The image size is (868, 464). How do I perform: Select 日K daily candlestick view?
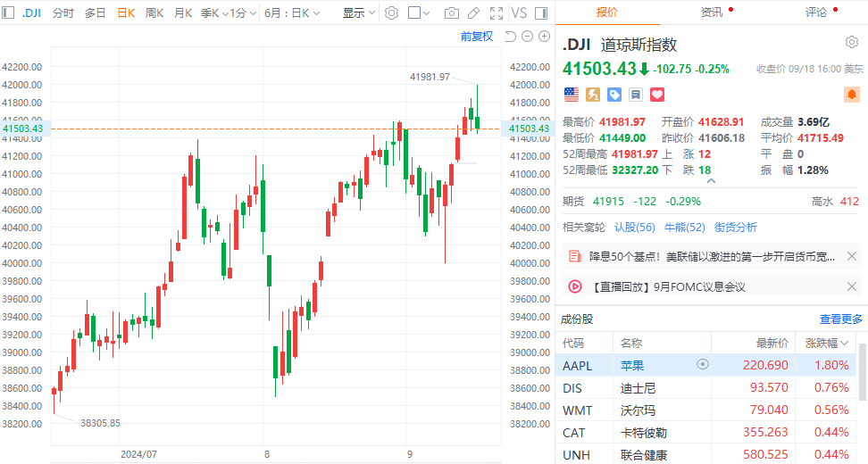[126, 12]
